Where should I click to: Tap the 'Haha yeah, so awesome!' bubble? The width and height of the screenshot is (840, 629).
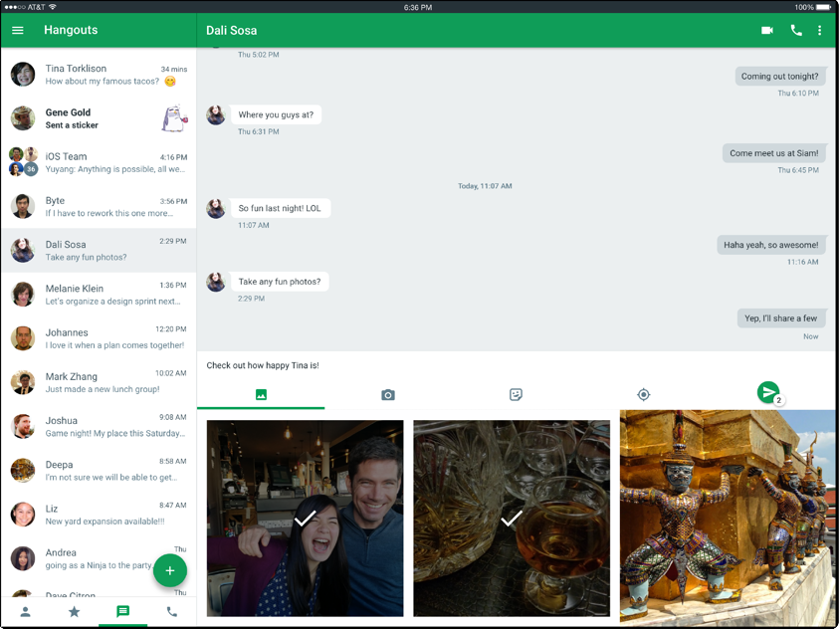(x=771, y=245)
